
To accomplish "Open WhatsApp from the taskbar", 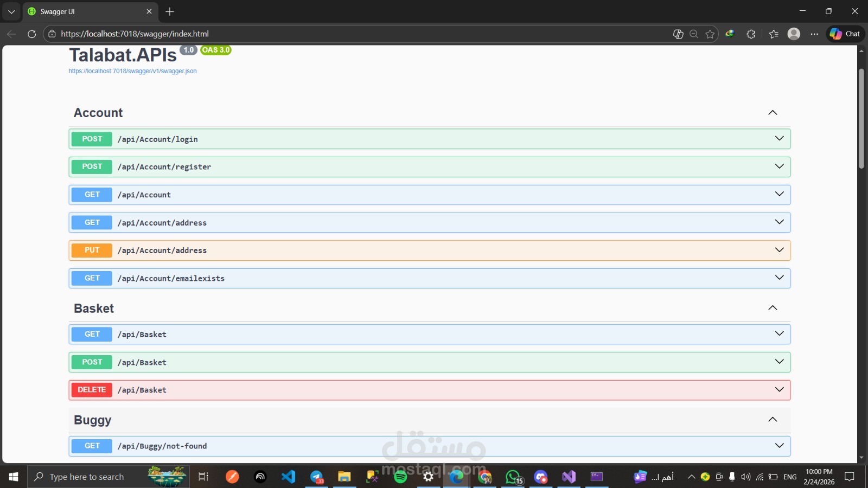I will (513, 477).
